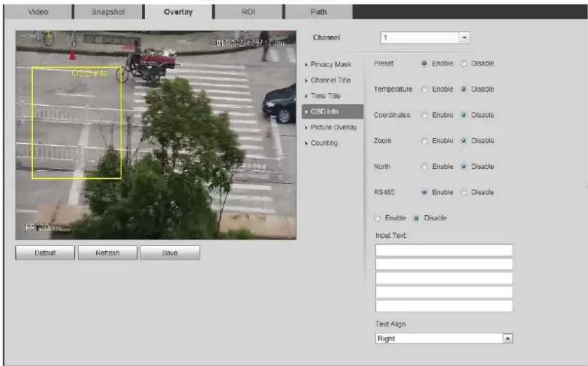The image size is (588, 366).
Task: Select the Time Title menu item
Action: 325,96
